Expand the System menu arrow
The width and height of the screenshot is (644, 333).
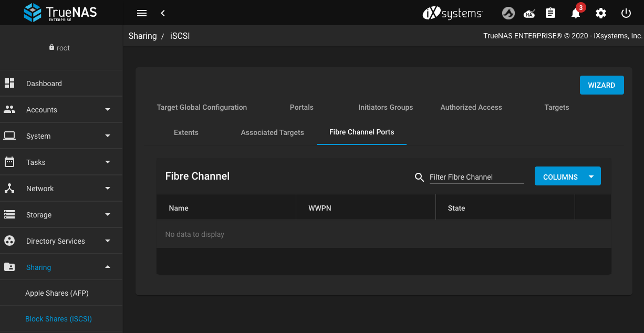coord(108,136)
